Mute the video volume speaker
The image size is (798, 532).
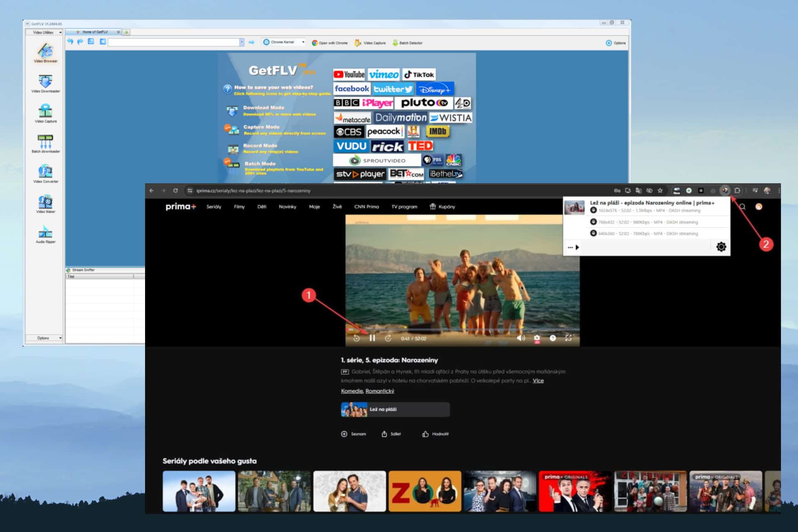coord(521,338)
